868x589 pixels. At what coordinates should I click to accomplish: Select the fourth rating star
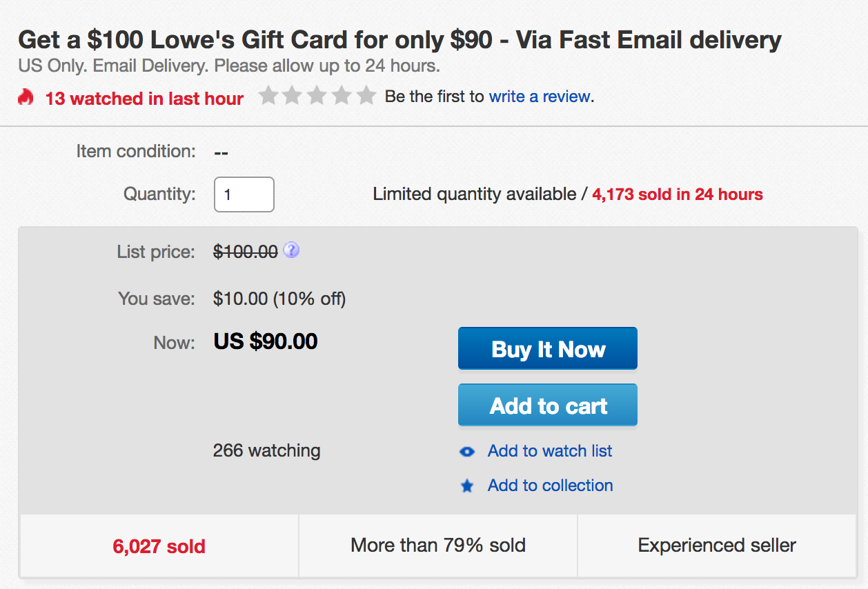click(x=342, y=96)
